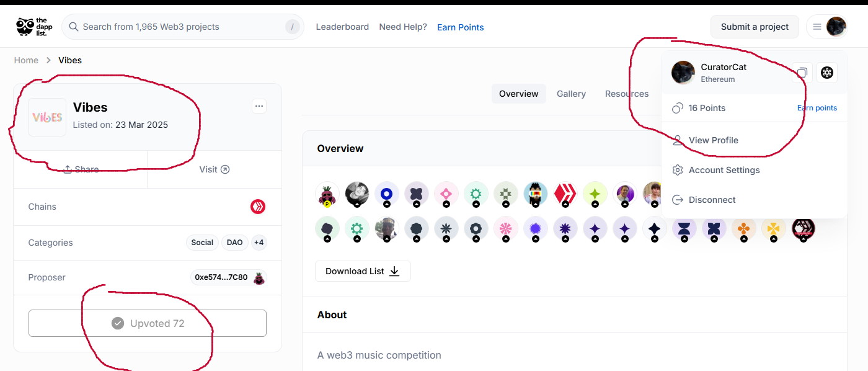Click the dark asterisk upvoter avatar
The height and width of the screenshot is (371, 868).
click(x=446, y=229)
